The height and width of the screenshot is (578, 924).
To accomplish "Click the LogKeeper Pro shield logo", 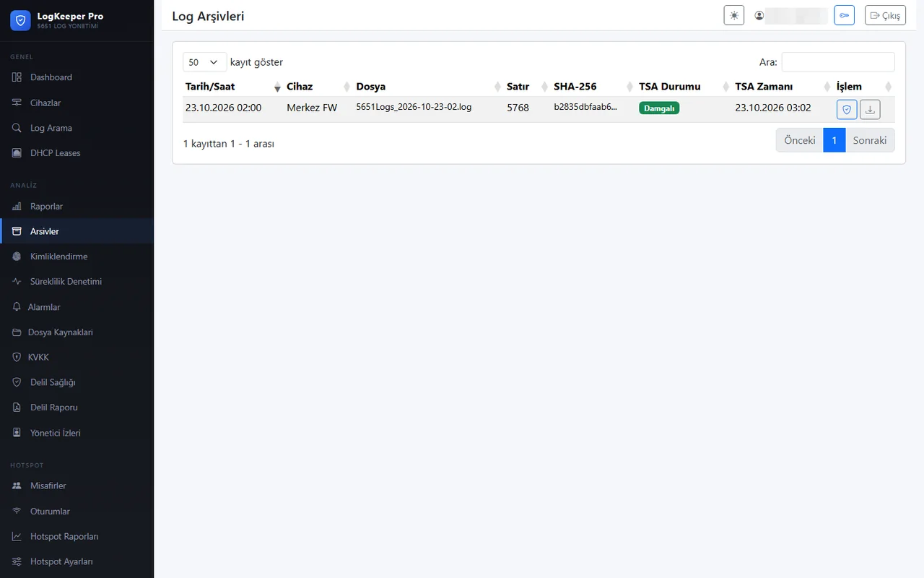I will point(20,20).
